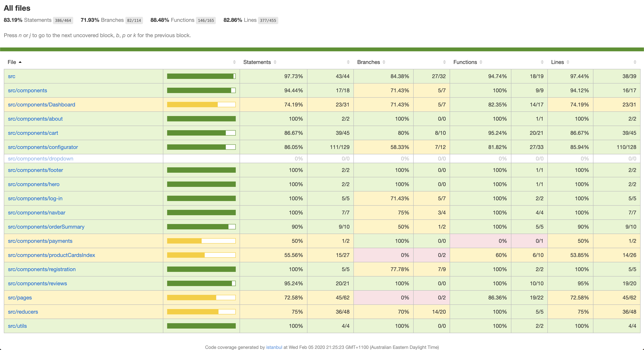
Task: Click sort icon above statements count column
Action: point(348,62)
